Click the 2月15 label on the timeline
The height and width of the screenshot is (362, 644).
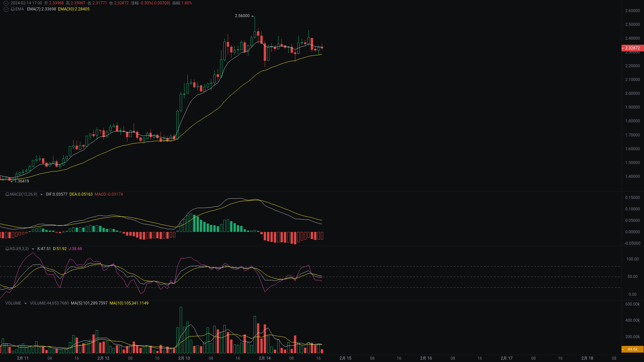(x=345, y=358)
